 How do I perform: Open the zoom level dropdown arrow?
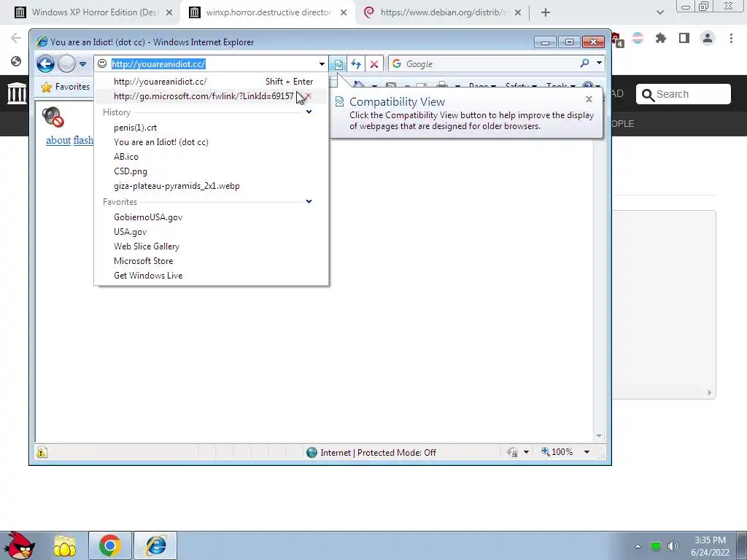pos(587,452)
